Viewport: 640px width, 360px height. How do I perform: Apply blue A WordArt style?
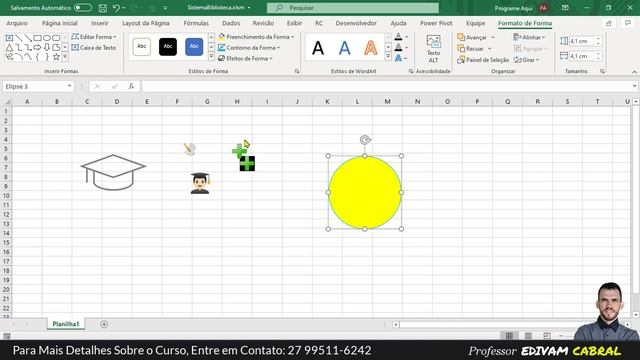click(344, 48)
